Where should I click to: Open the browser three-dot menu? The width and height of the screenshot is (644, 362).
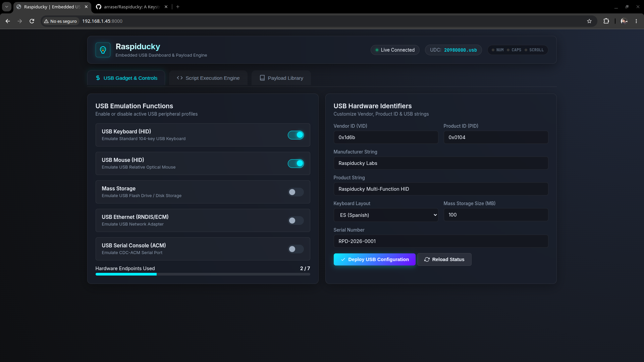(x=636, y=21)
